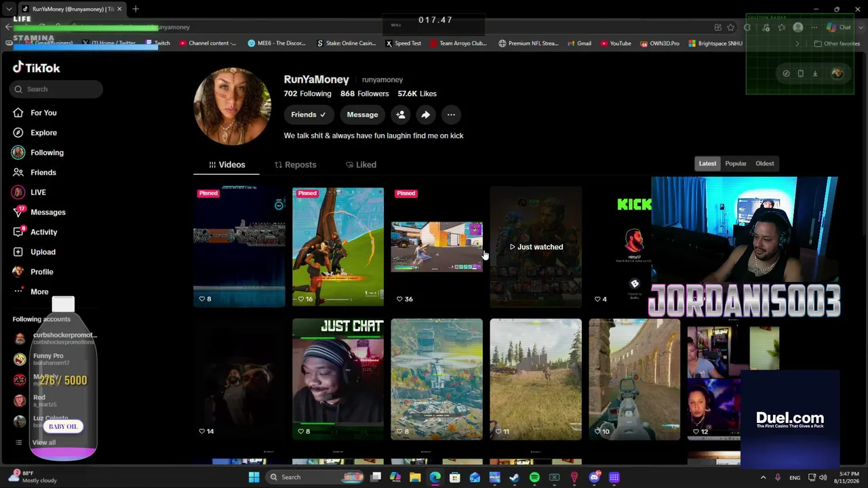Open the Speed Test bookmark

coord(403,43)
